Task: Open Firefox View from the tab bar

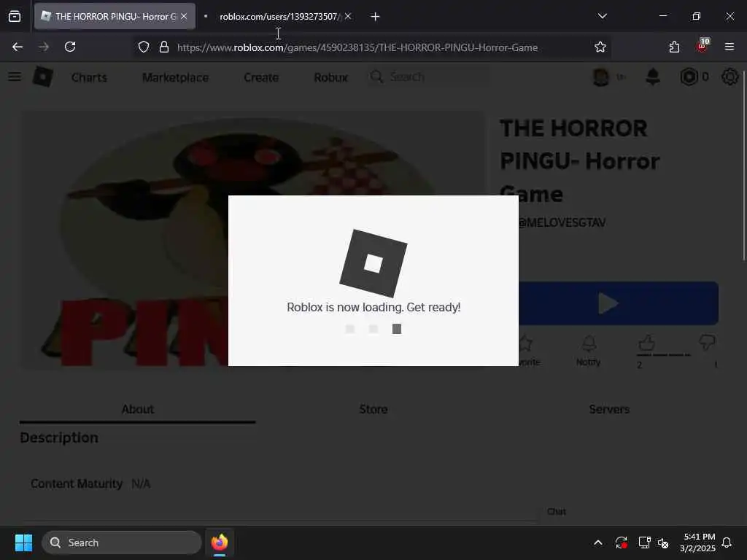Action: [x=15, y=16]
